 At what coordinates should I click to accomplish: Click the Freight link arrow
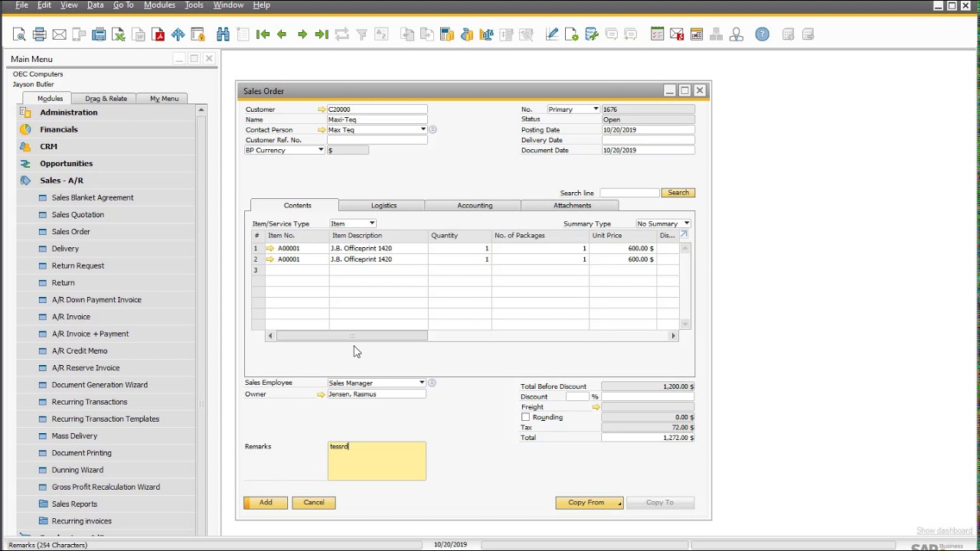(x=596, y=407)
